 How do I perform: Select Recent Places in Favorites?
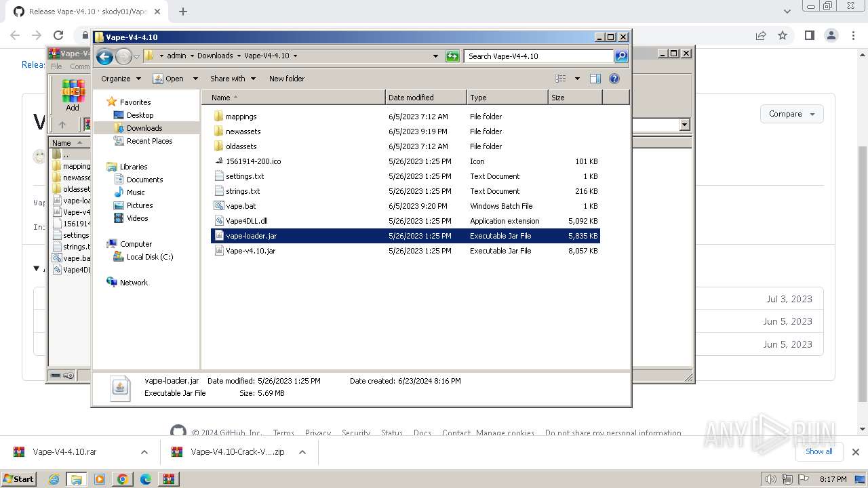[x=149, y=141]
